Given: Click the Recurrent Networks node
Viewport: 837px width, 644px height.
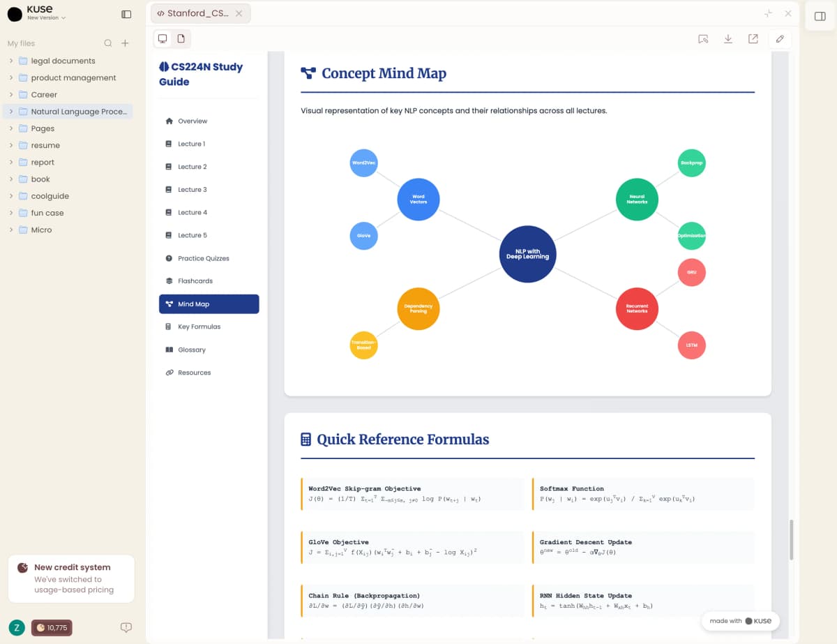Looking at the screenshot, I should pyautogui.click(x=637, y=308).
